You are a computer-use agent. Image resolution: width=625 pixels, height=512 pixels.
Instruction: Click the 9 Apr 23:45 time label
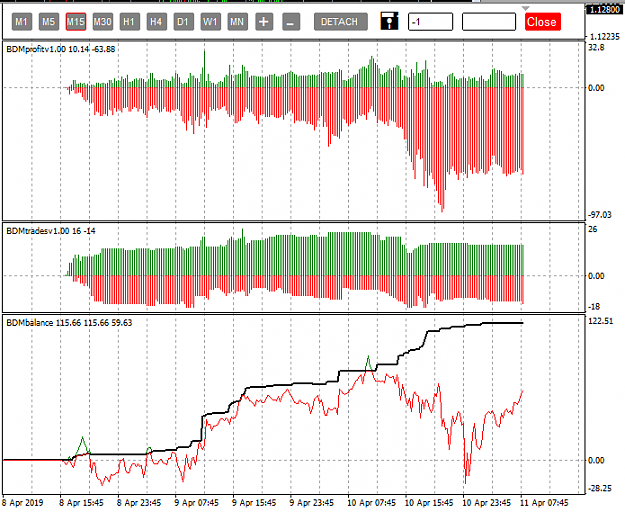click(x=311, y=502)
